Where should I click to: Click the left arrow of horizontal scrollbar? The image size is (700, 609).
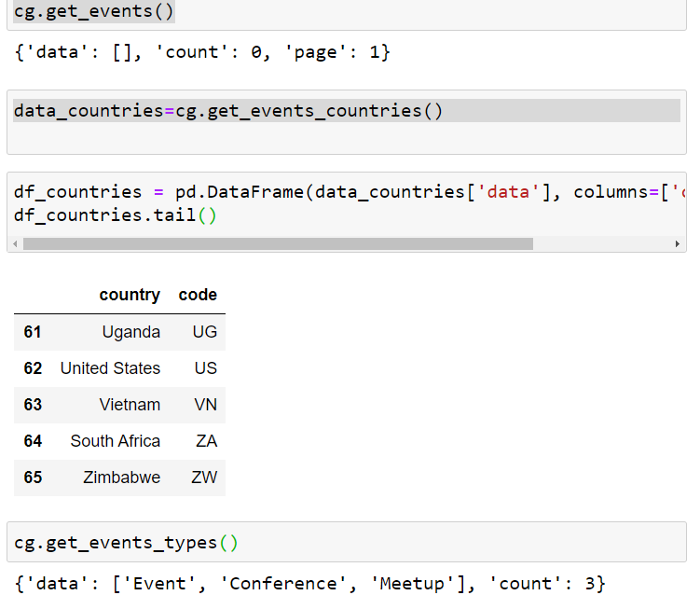tap(15, 244)
